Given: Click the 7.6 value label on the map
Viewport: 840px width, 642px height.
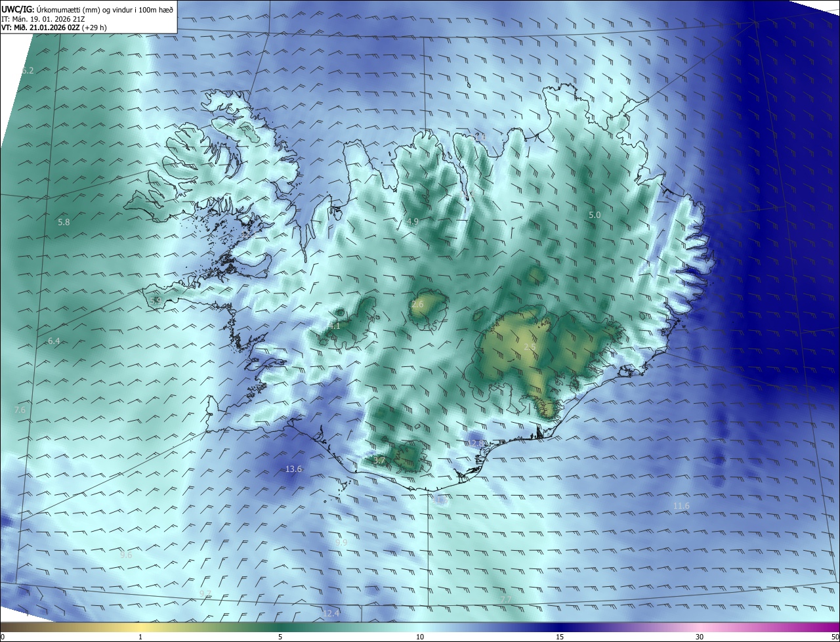Looking at the screenshot, I should 20,410.
